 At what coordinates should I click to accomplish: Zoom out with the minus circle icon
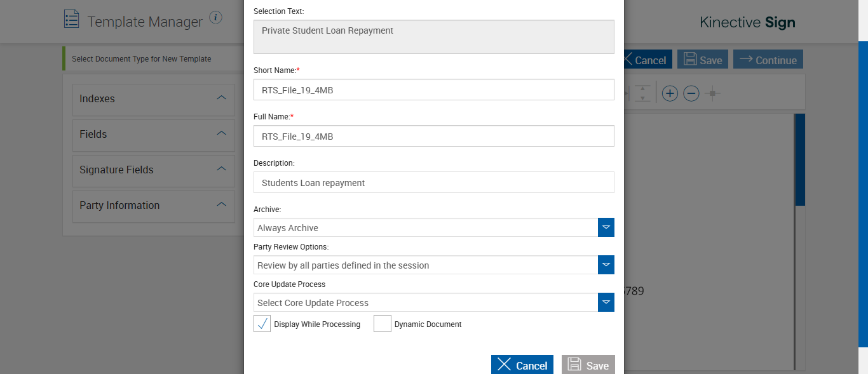coord(691,94)
